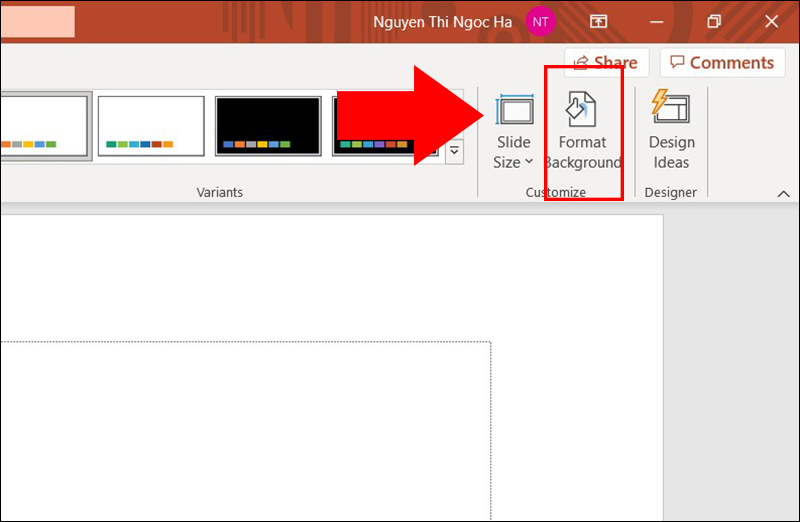Collapse the ribbon with the chevron
This screenshot has width=800, height=522.
tap(783, 194)
